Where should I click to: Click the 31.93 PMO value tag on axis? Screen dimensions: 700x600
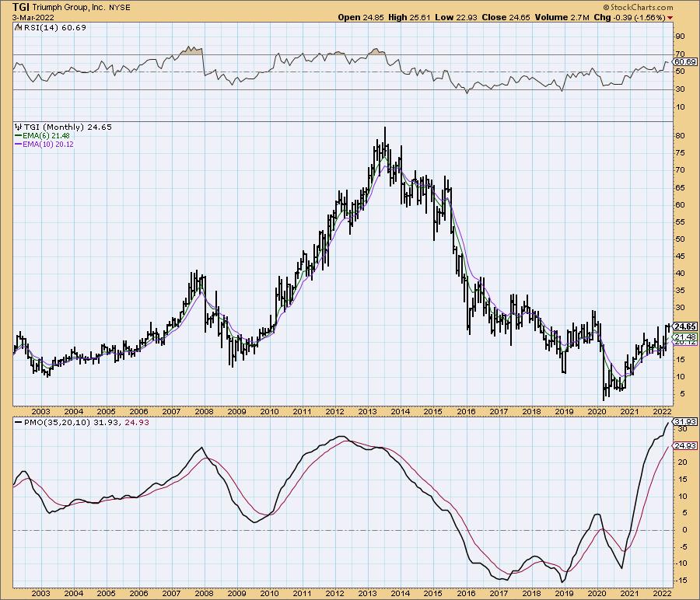(x=685, y=421)
